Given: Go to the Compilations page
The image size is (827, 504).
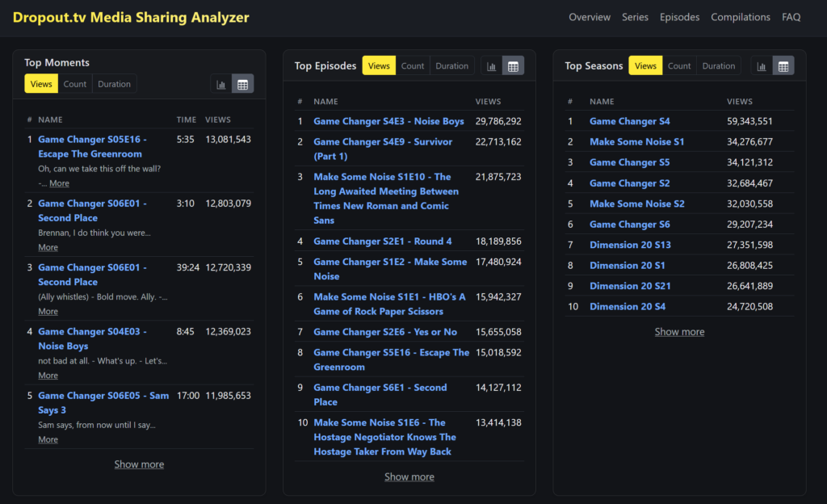Looking at the screenshot, I should click(x=740, y=17).
